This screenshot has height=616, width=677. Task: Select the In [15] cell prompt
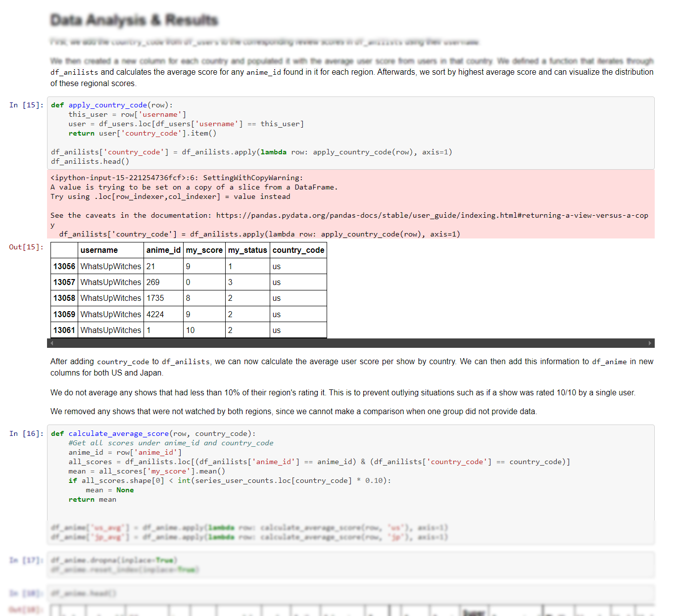point(26,105)
